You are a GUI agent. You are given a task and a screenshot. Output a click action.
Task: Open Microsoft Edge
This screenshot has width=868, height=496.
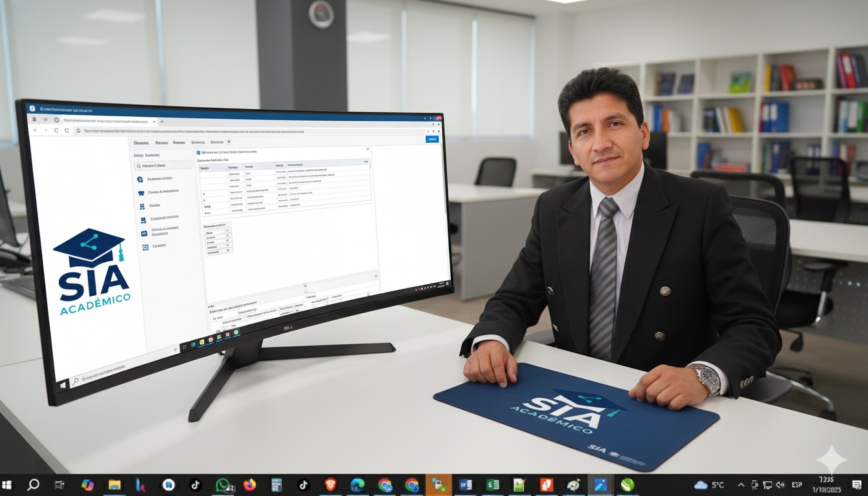[x=357, y=484]
